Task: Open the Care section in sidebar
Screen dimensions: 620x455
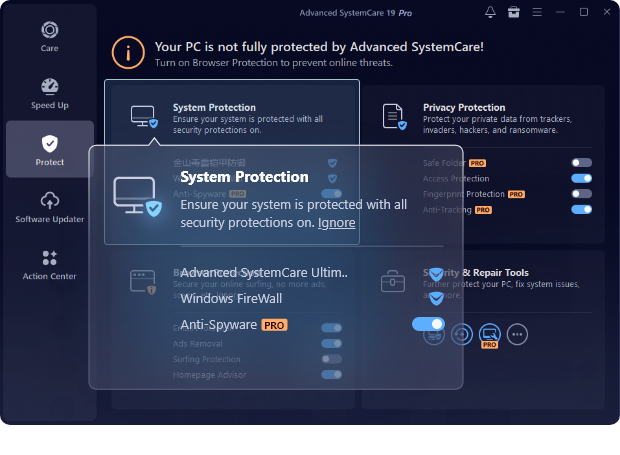Action: tap(49, 37)
